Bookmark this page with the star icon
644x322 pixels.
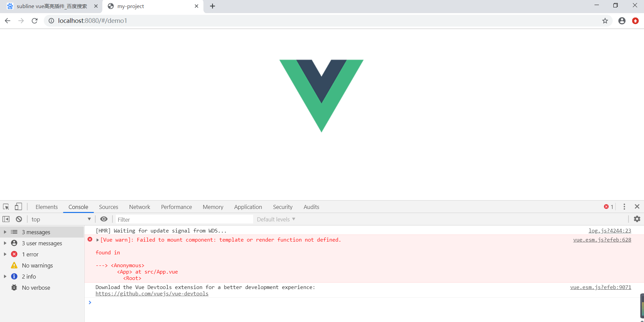(x=605, y=21)
